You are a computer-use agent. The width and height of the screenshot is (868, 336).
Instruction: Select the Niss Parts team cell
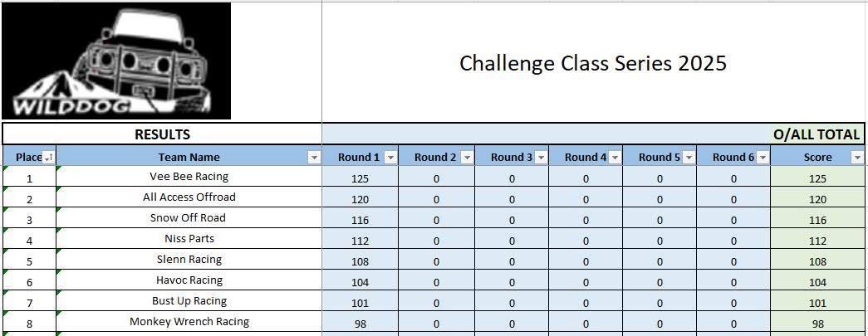(x=189, y=238)
